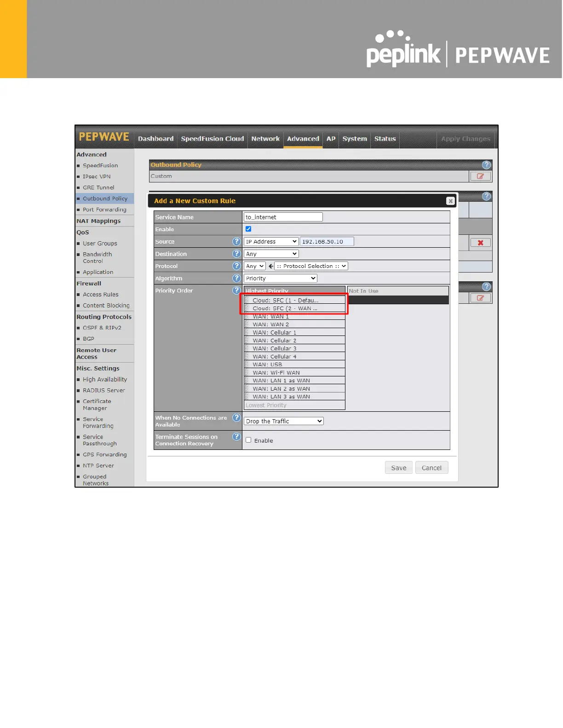Open the Status tab
The image size is (563, 728).
(385, 139)
